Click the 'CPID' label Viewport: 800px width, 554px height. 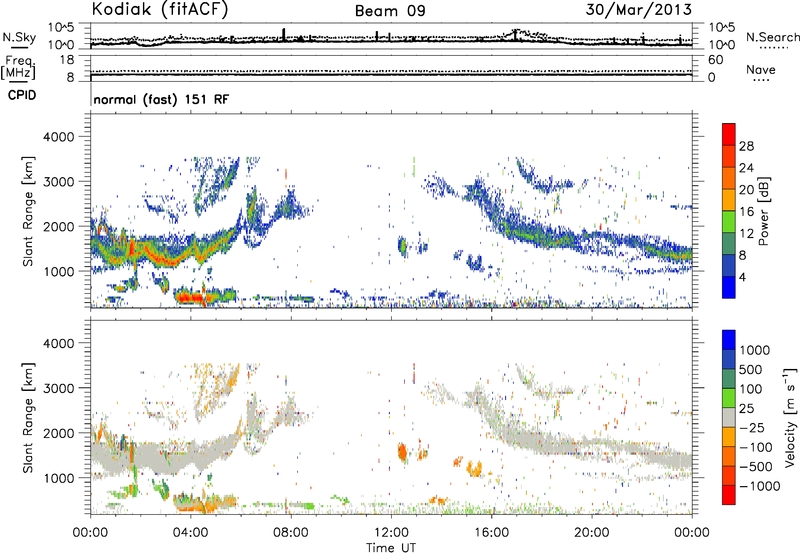(21, 95)
